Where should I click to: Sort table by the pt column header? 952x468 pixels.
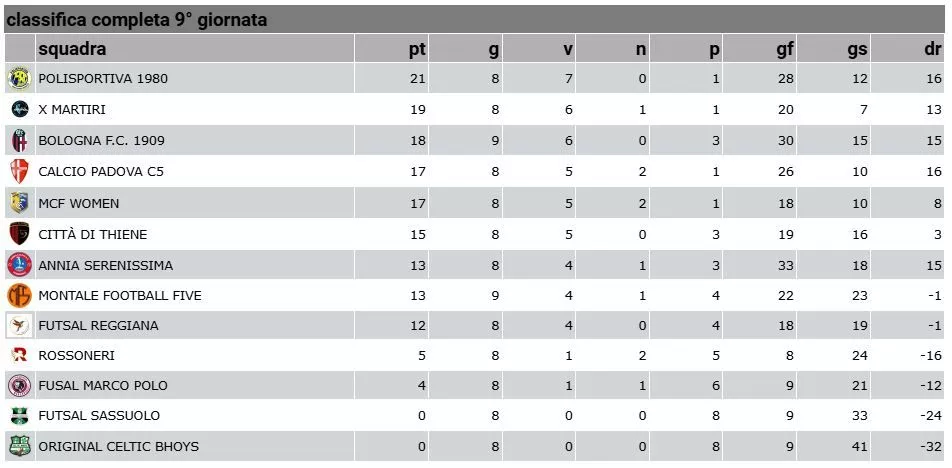[x=418, y=49]
